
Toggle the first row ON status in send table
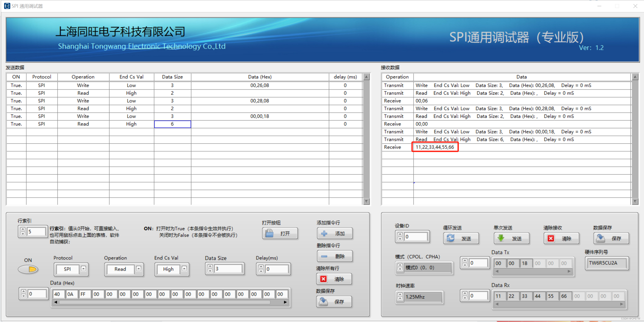(x=16, y=85)
